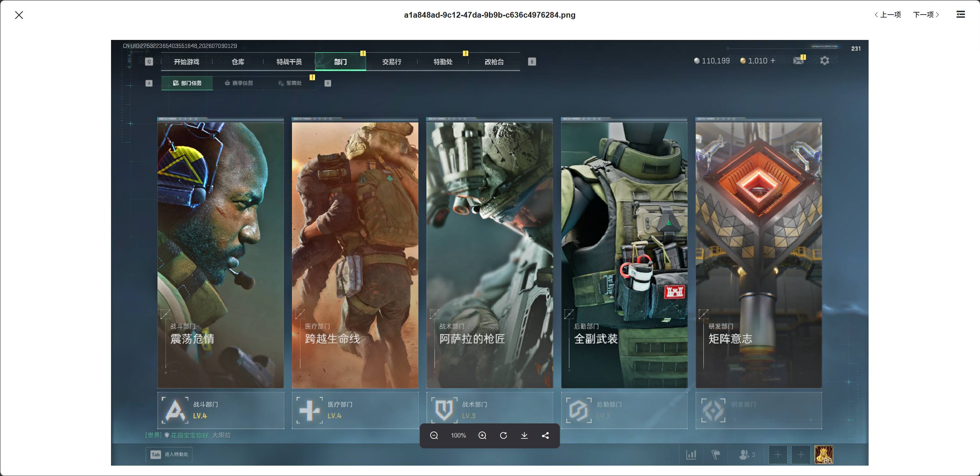The height and width of the screenshot is (476, 980).
Task: Click the first empty squad slot plus
Action: point(778,455)
